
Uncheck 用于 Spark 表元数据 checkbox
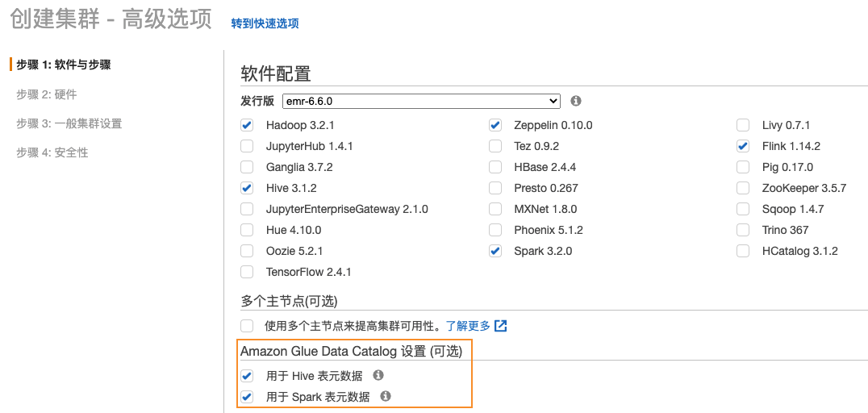(247, 396)
